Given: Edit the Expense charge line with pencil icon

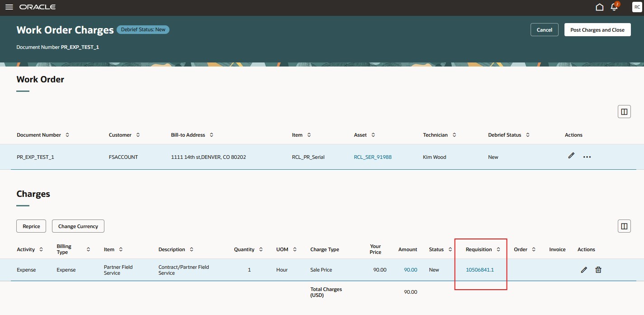Looking at the screenshot, I should (584, 270).
